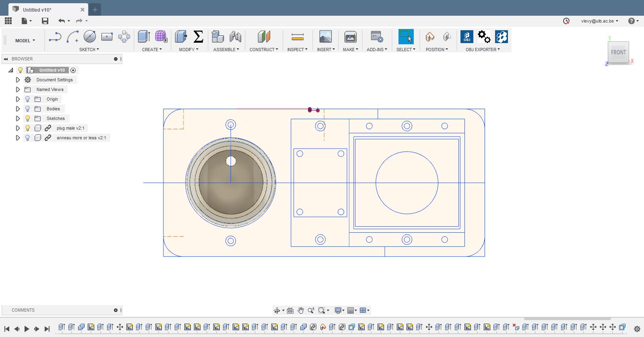Toggle visibility of Origin folder
Screen dimensions: 644x337
[x=27, y=99]
